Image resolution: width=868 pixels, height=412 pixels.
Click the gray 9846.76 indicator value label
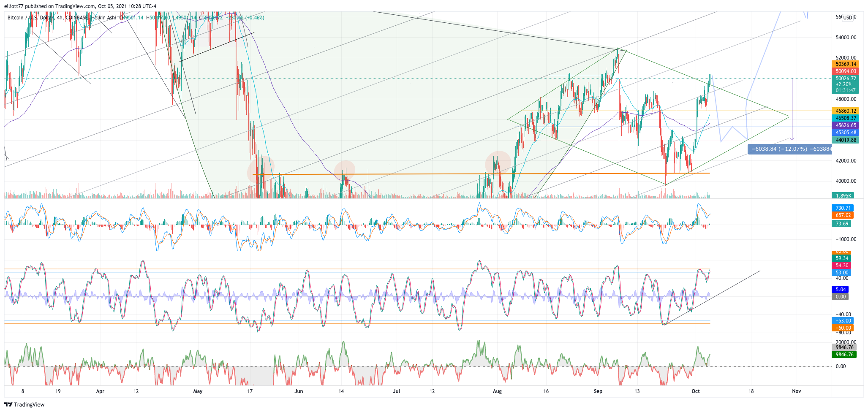(844, 347)
